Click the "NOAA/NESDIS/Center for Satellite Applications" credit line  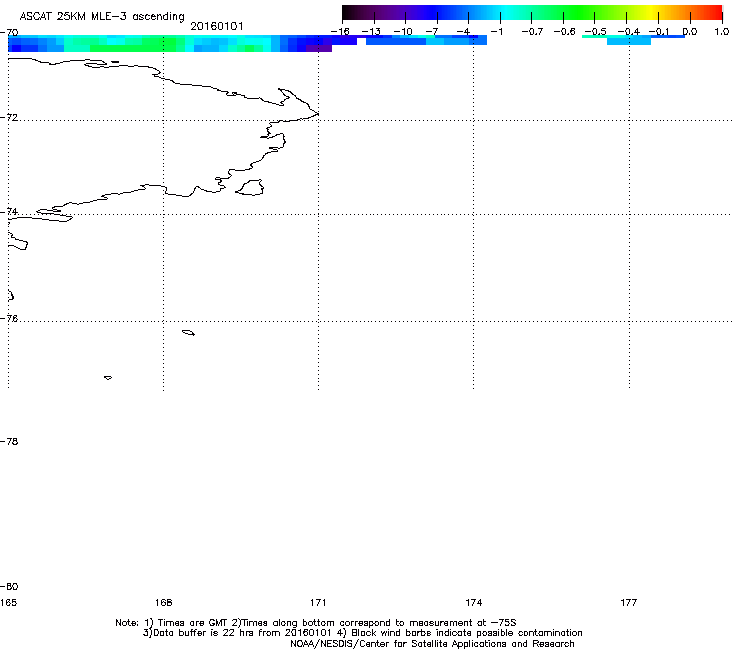click(x=432, y=644)
